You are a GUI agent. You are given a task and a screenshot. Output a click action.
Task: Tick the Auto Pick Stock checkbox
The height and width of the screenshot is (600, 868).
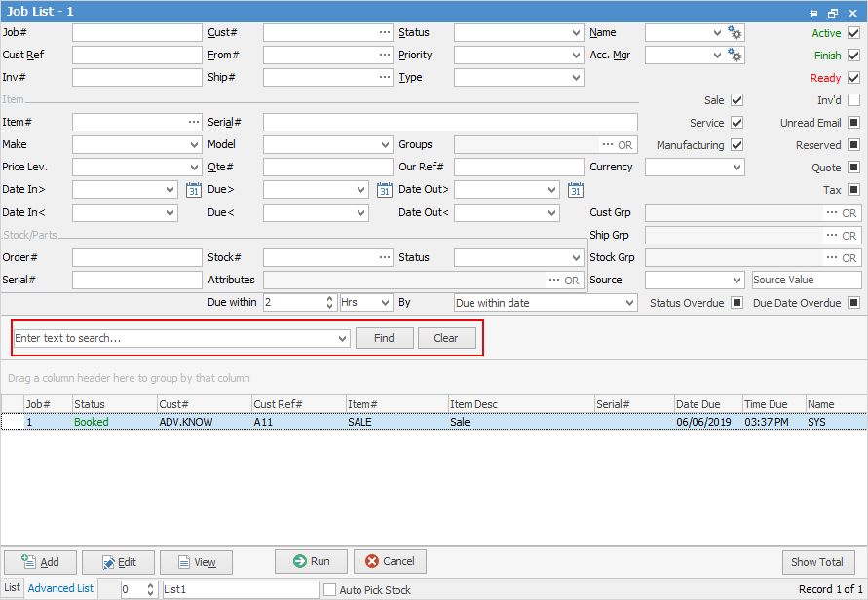click(x=330, y=590)
